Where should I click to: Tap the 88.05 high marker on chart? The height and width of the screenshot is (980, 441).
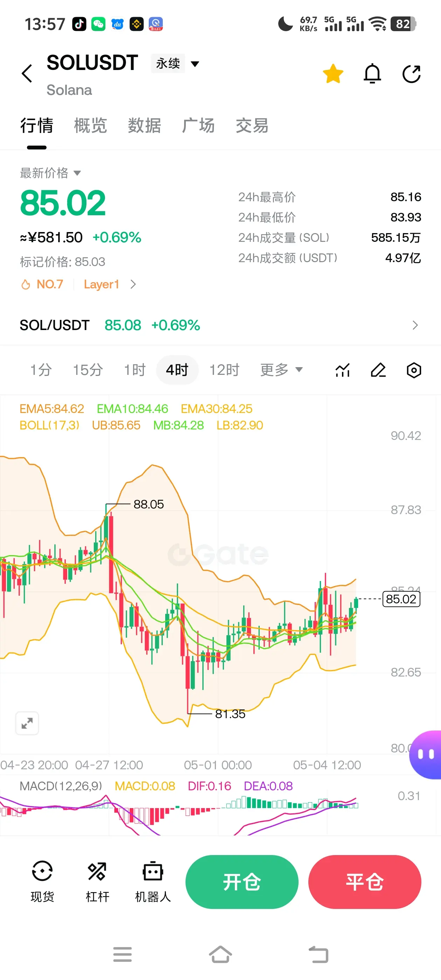148,504
